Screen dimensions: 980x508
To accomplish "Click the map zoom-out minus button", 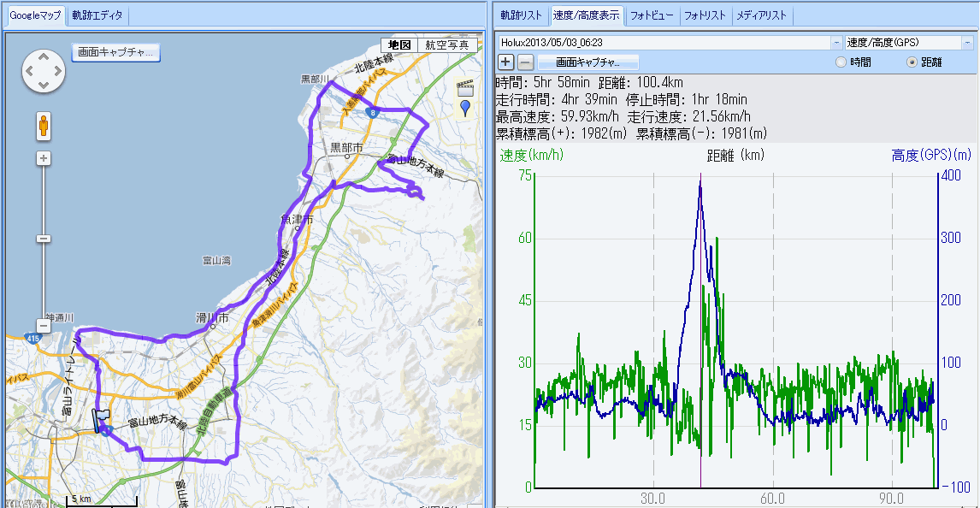I will (x=43, y=326).
